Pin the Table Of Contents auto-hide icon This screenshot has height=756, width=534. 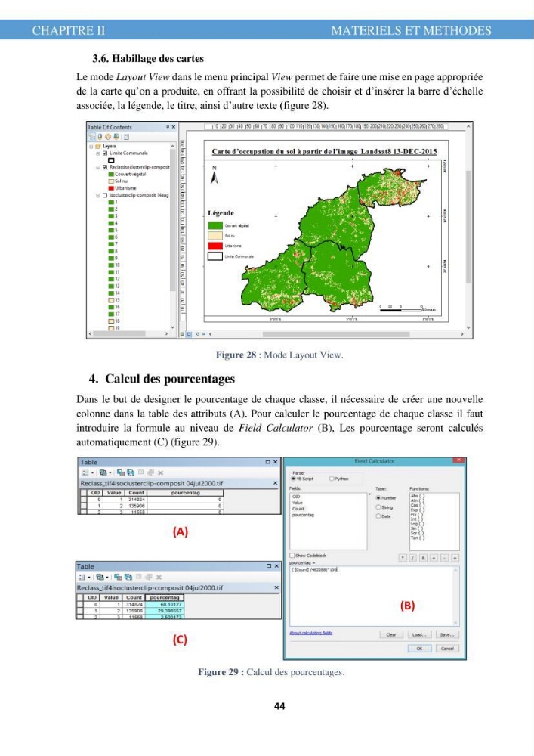point(168,127)
